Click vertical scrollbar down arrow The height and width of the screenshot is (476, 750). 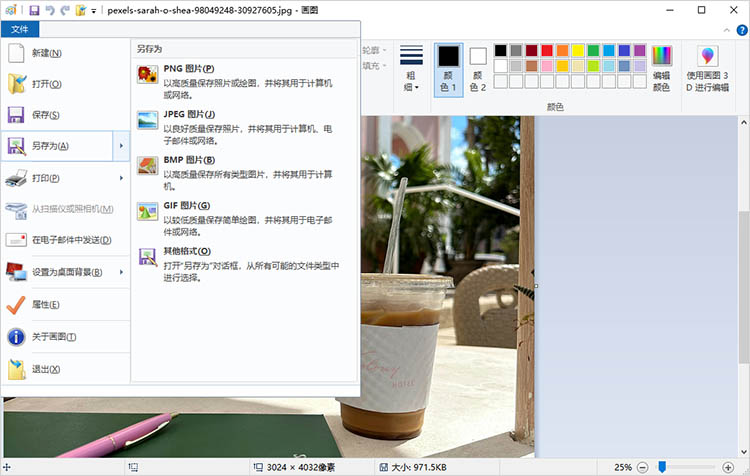pos(743,452)
